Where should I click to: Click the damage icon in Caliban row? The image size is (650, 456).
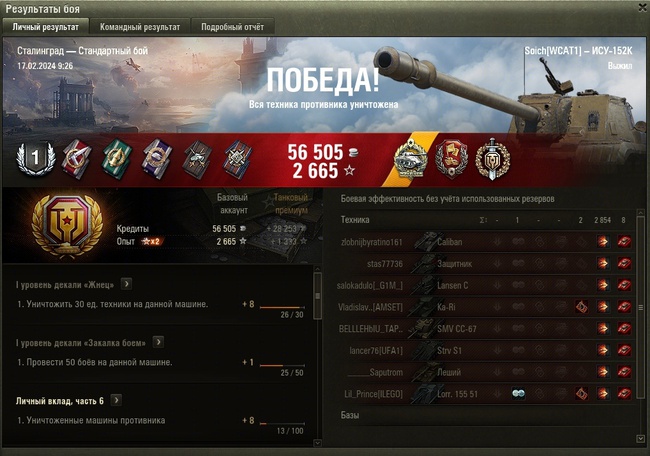coord(603,242)
